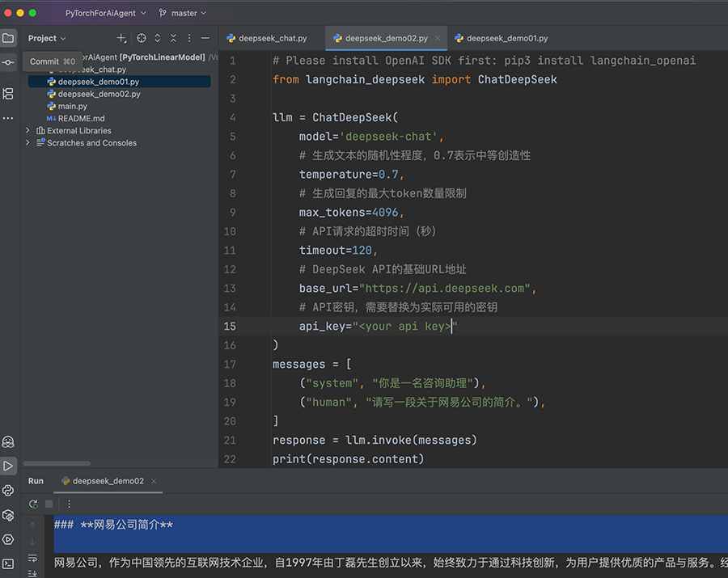Toggle soft-wrap in Run output
This screenshot has height=578, width=728.
pyautogui.click(x=32, y=558)
